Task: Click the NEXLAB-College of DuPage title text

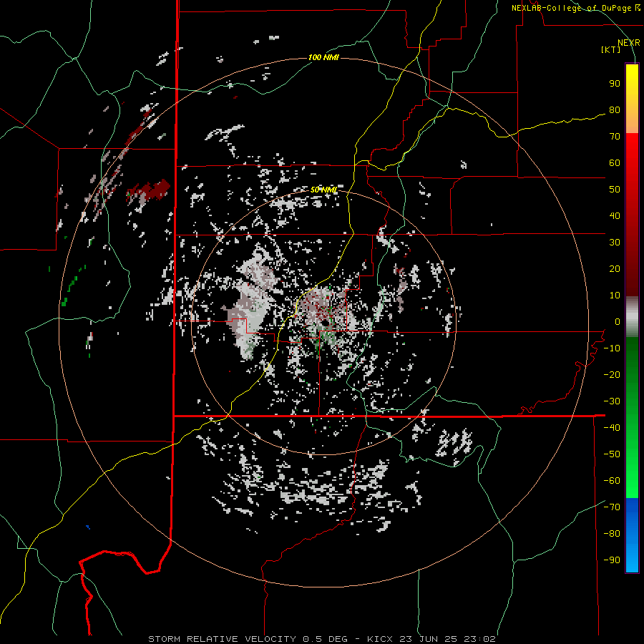Action: [x=575, y=8]
